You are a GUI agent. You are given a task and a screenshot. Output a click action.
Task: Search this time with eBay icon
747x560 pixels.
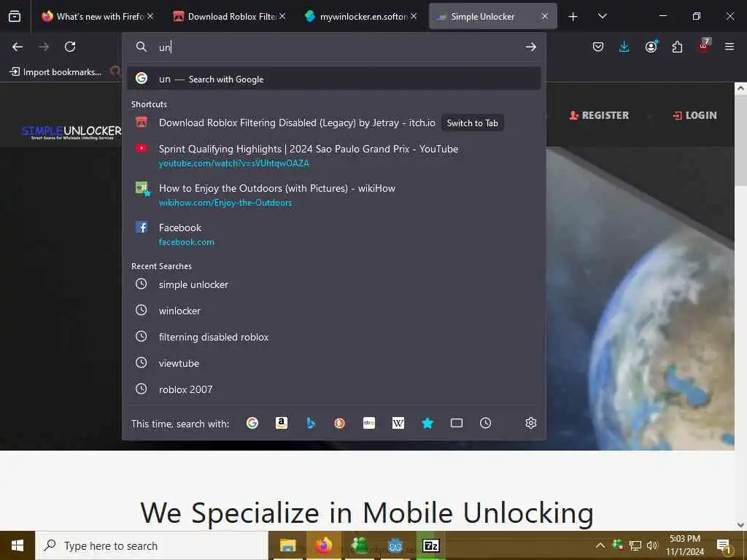click(x=368, y=423)
